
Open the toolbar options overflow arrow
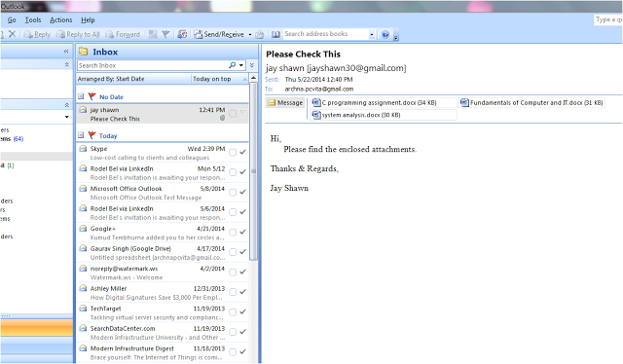(396, 37)
